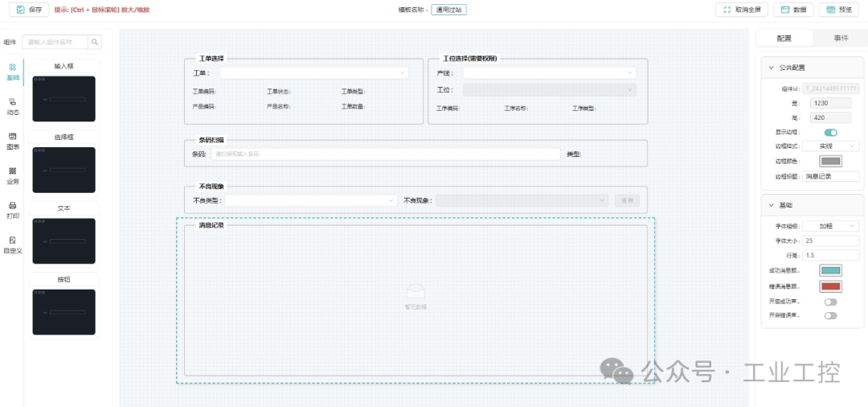
Task: Open the 不良现象 defect phenomenon dropdown
Action: tap(522, 200)
